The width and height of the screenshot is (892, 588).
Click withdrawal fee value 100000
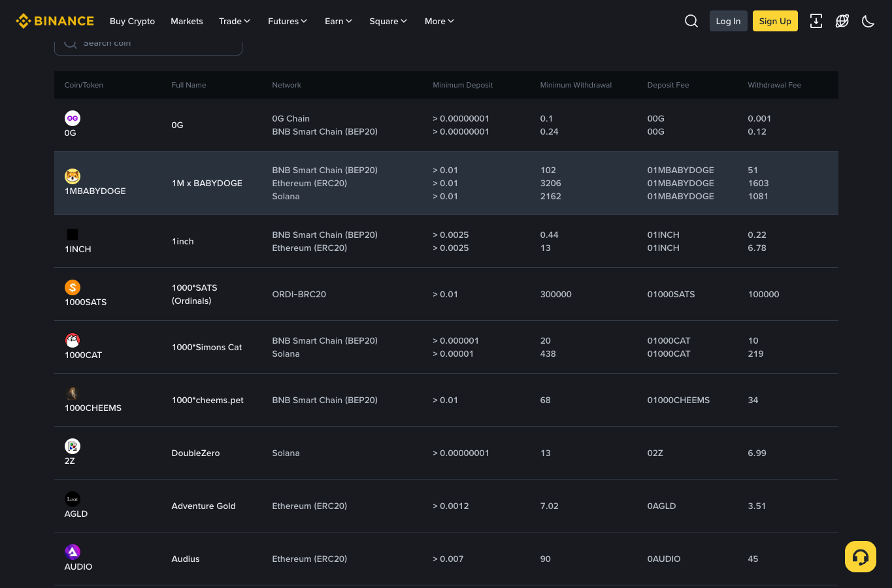click(764, 294)
